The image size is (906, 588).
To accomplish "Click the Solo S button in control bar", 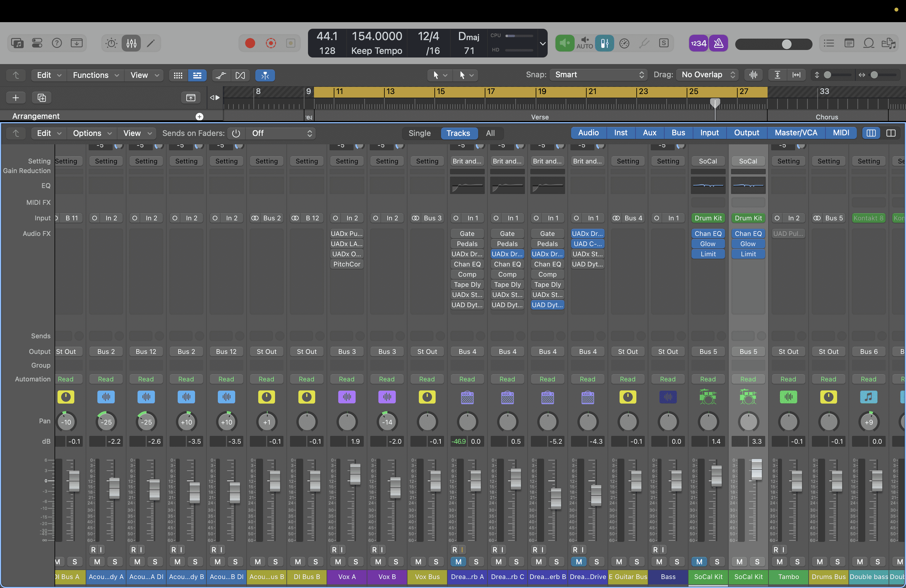I will coord(664,43).
